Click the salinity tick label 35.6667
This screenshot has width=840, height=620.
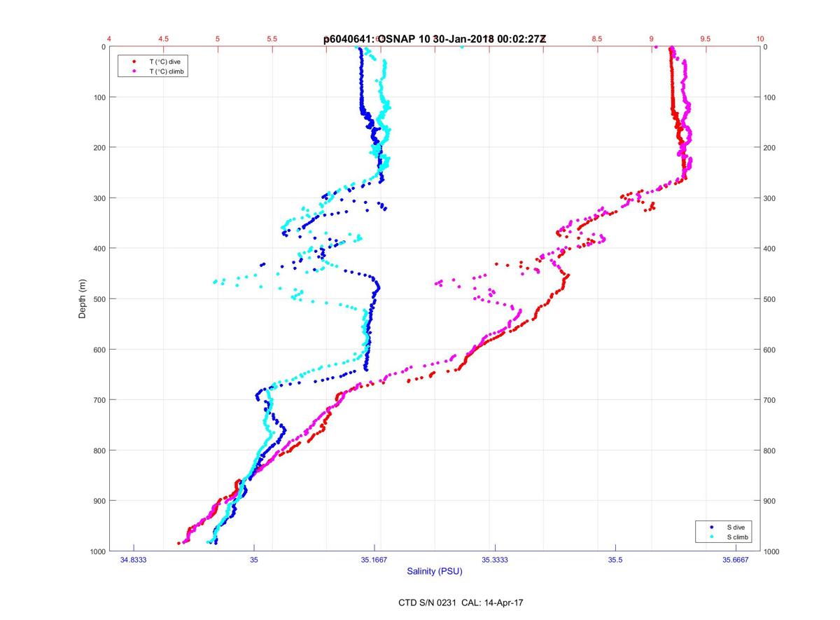coord(736,560)
